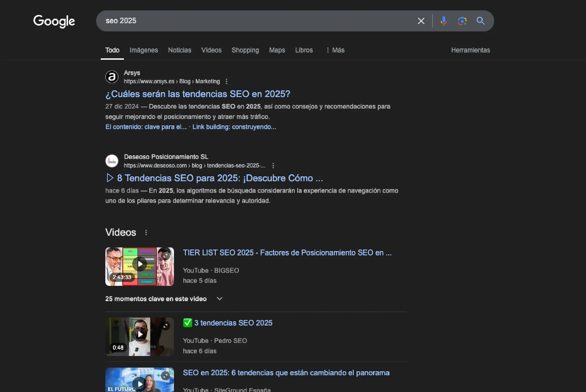Screen dimensions: 586x392
Task: Open Herramientas search tools
Action: 470,50
